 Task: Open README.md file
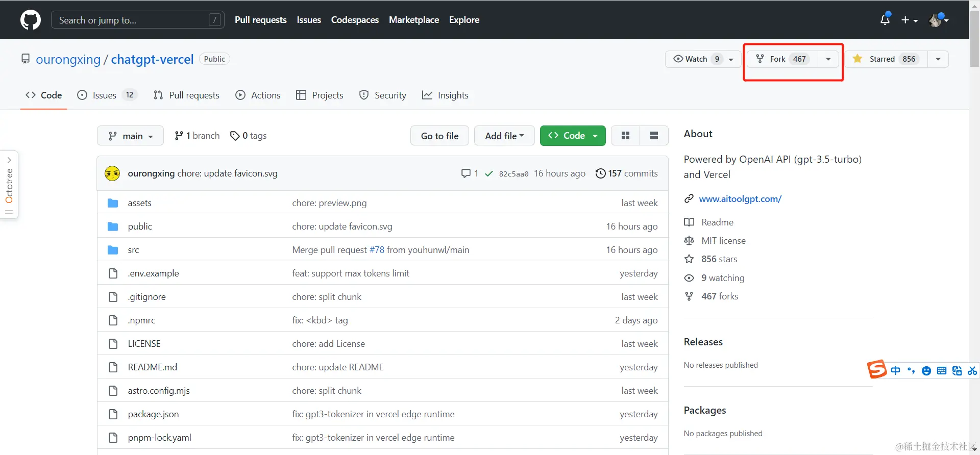coord(152,367)
